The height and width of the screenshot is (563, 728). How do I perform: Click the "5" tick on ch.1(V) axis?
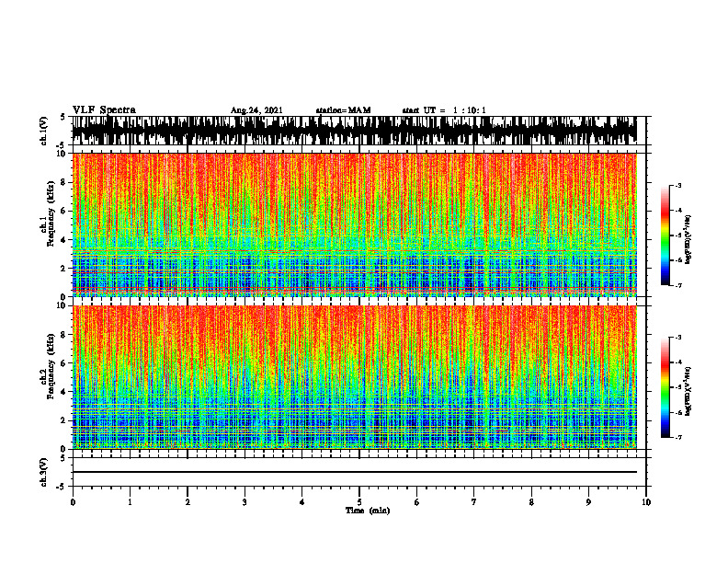63,117
